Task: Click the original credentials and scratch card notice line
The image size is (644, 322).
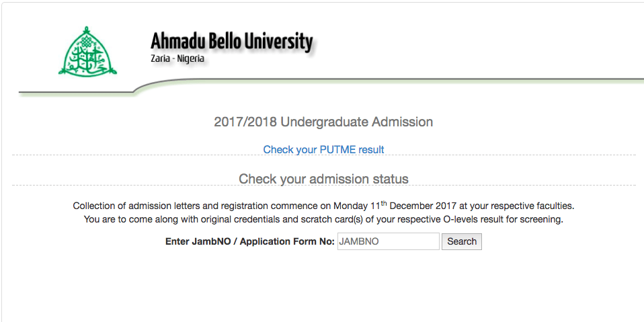Action: click(x=323, y=219)
